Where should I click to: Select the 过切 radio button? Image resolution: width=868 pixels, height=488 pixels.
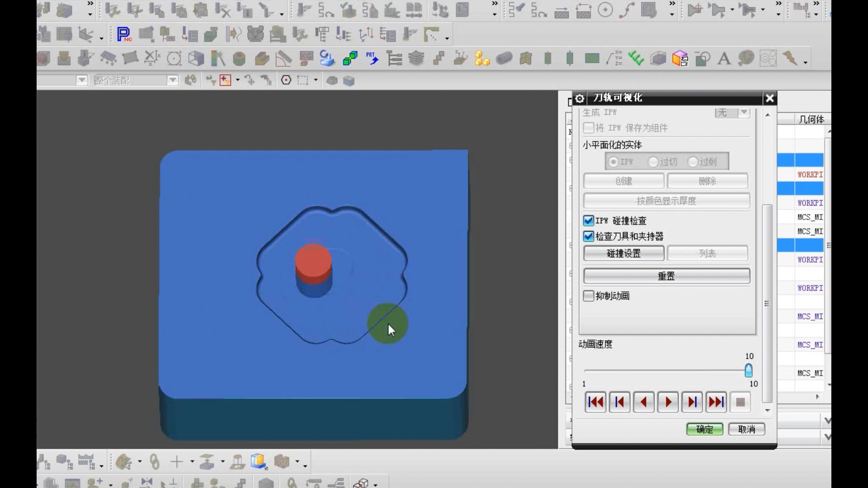(x=653, y=162)
